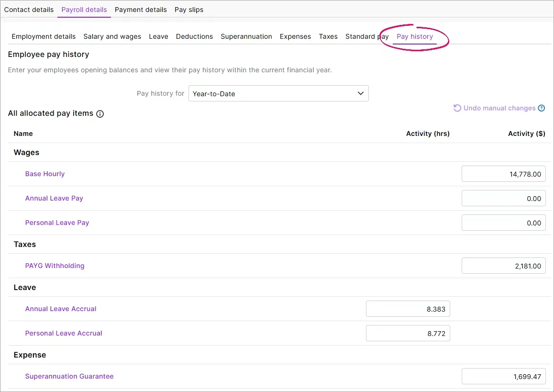Open the Contact details tab

tap(29, 10)
